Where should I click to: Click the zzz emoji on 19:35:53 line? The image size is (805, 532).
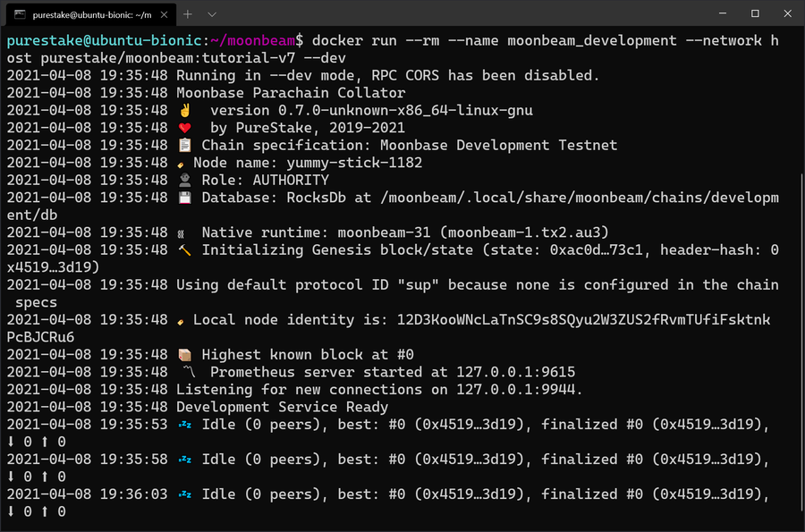[185, 425]
